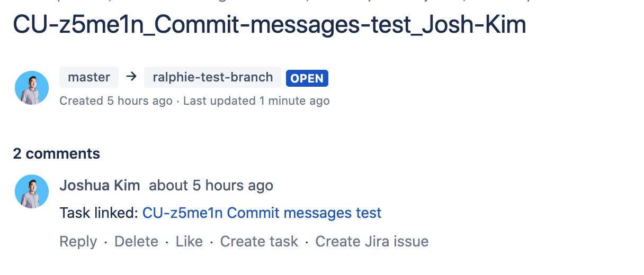Click Joshua Kim's comment avatar
This screenshot has width=644, height=275.
tap(32, 191)
